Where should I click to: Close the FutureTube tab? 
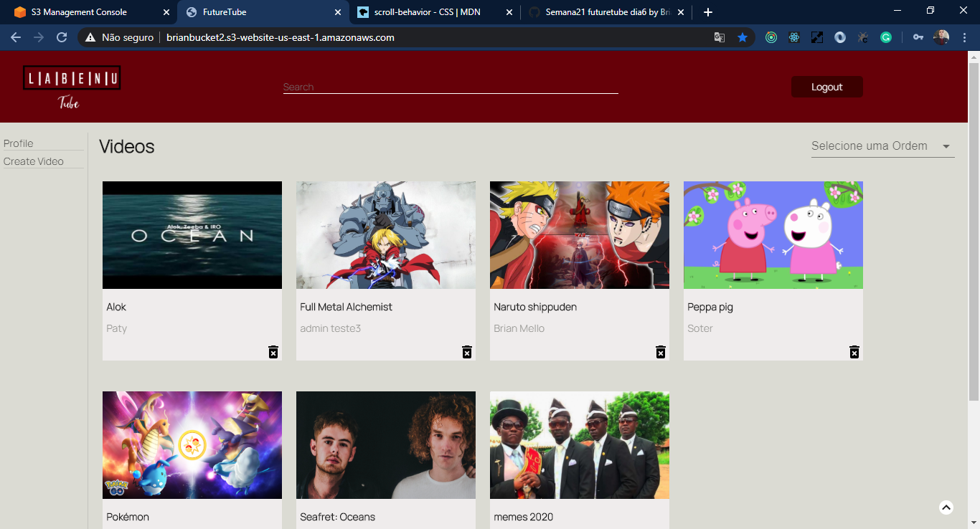(338, 12)
